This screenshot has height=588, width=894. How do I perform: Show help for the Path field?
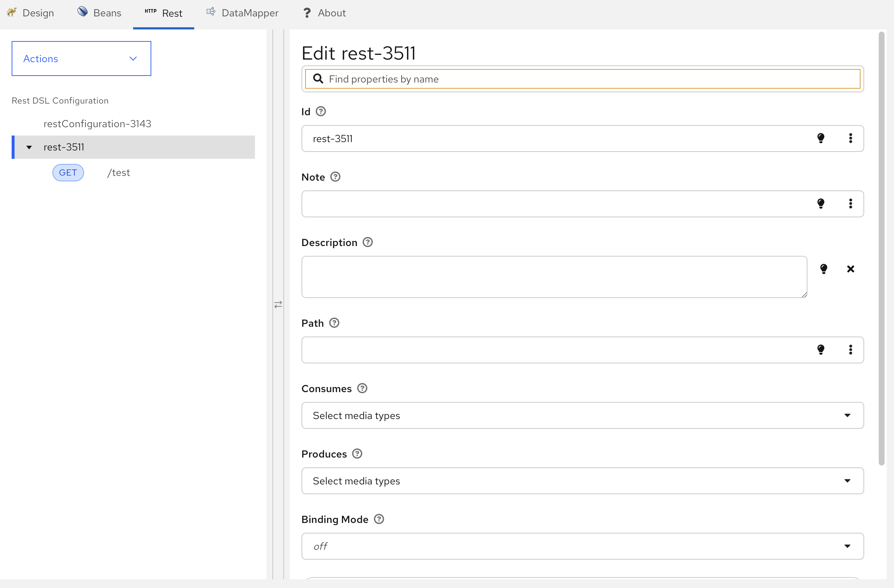(x=334, y=323)
